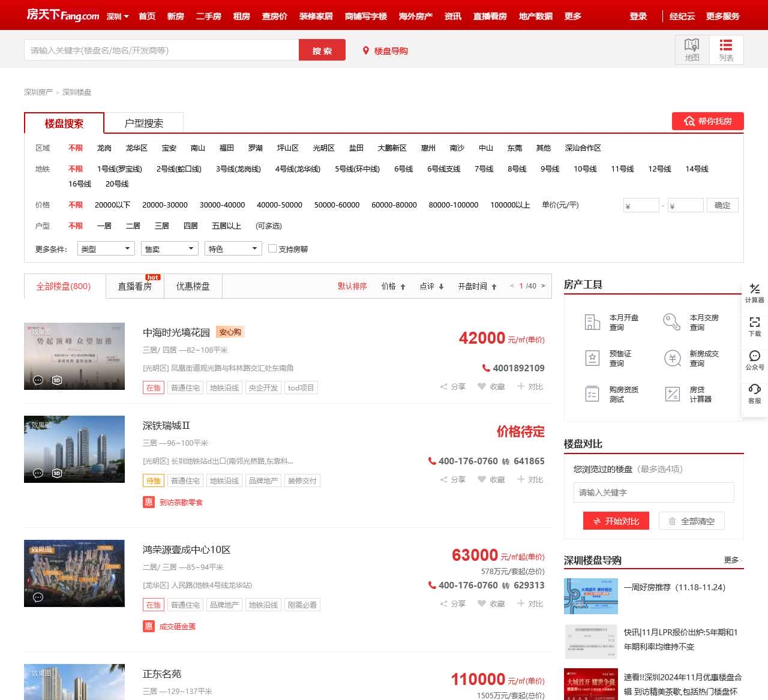Screen dimensions: 768x700
Task: Open 本月开盘查询 tool icon
Action: pyautogui.click(x=592, y=322)
